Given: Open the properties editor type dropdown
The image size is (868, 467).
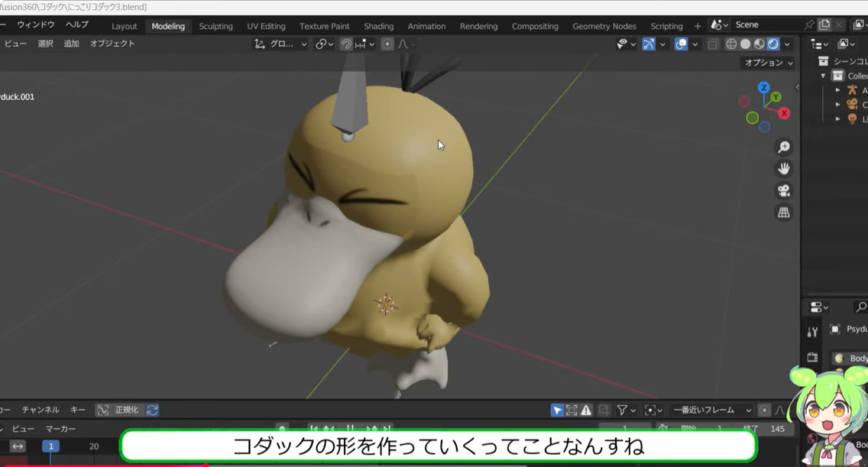Looking at the screenshot, I should (x=819, y=307).
